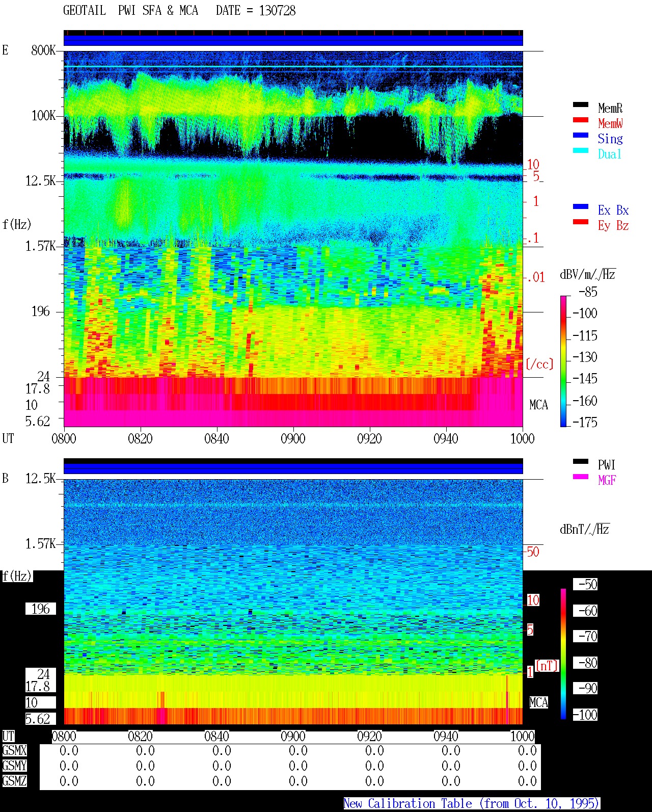Click the '800K' frequency axis label
Viewport: 652px width, 812px height.
tap(43, 50)
